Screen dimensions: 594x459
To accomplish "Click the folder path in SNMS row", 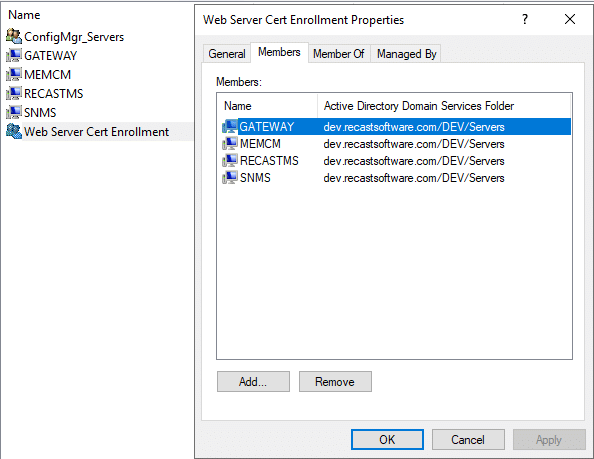I will (x=414, y=178).
